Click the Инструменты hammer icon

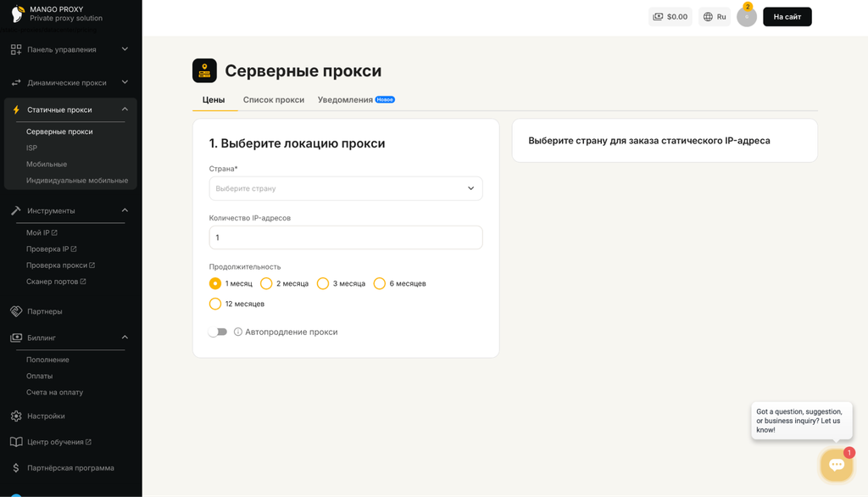click(x=16, y=210)
